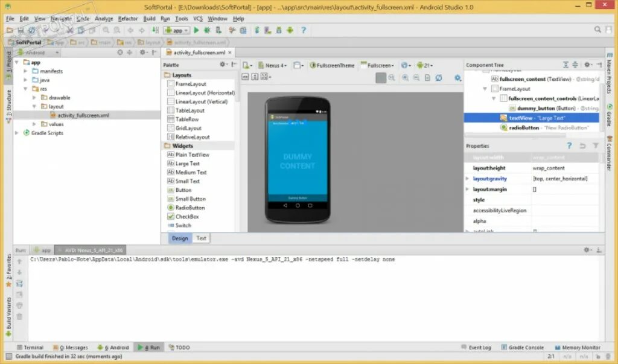Select Switch widget in Palette

point(179,225)
